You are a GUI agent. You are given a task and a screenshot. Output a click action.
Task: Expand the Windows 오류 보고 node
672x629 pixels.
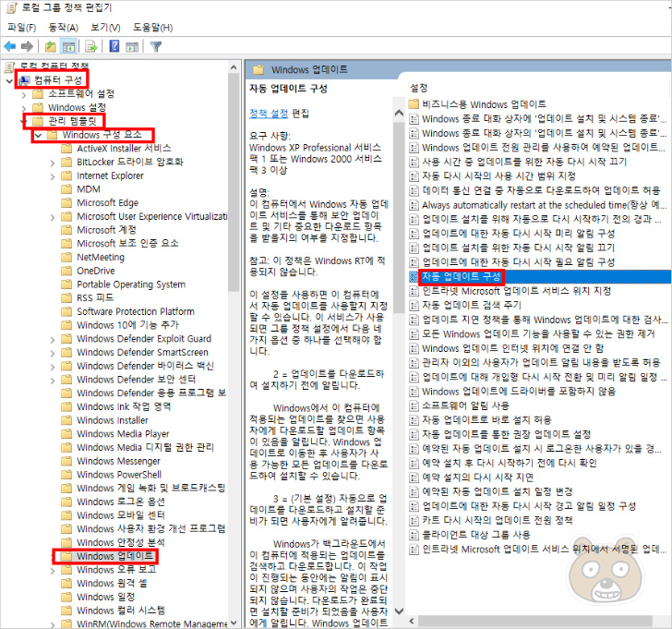[x=53, y=571]
